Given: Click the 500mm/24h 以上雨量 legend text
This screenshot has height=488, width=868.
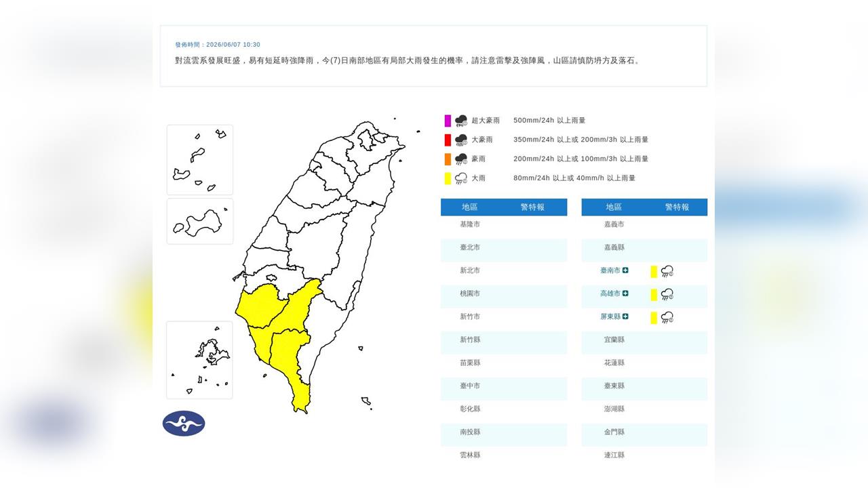Looking at the screenshot, I should (549, 121).
